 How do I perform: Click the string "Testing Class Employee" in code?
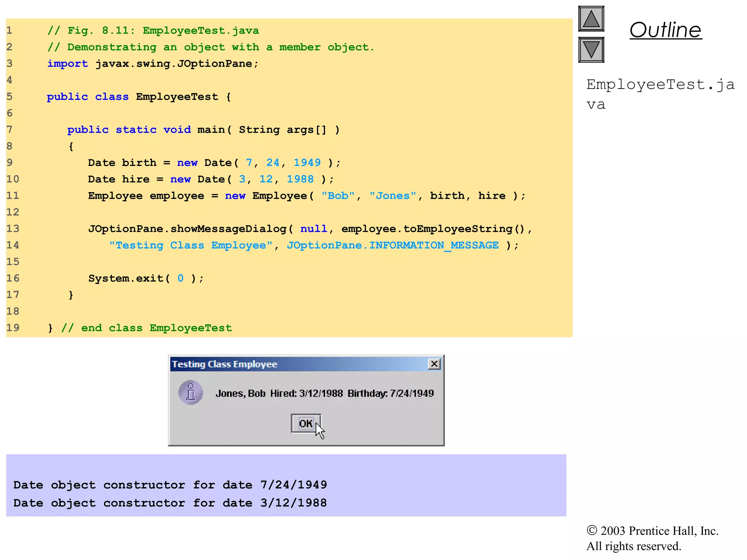pyautogui.click(x=191, y=245)
